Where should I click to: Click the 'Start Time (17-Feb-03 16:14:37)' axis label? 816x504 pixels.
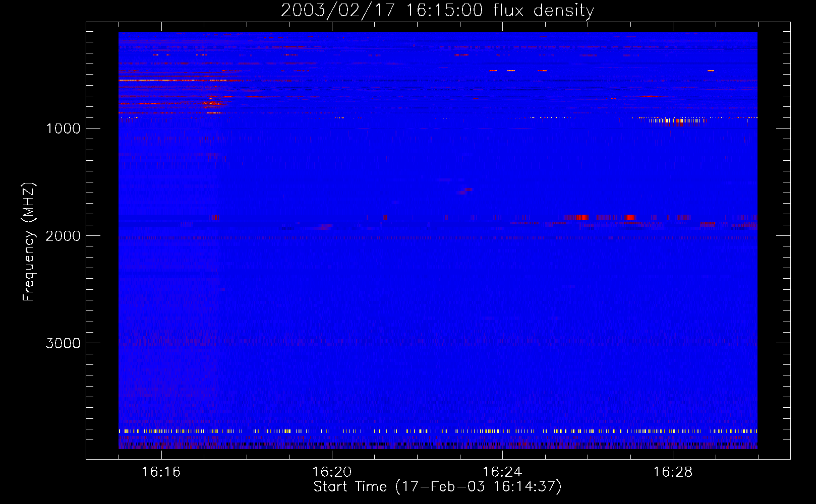click(437, 487)
